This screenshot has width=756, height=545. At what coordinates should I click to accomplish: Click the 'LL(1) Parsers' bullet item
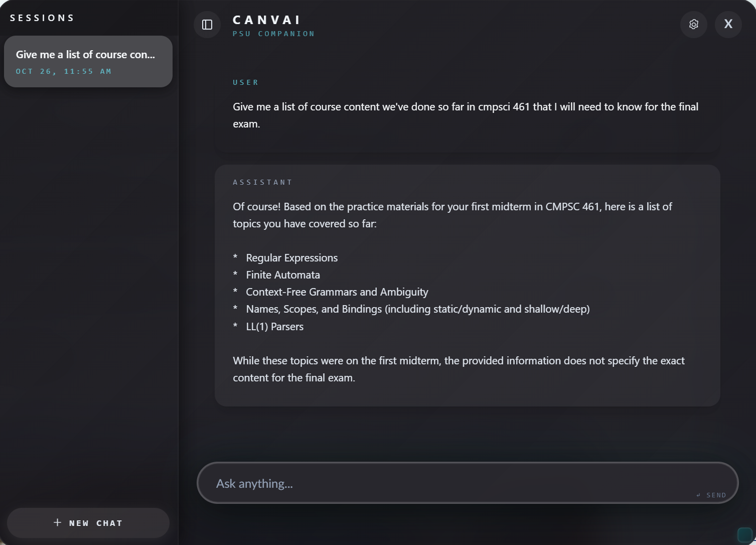(x=275, y=327)
